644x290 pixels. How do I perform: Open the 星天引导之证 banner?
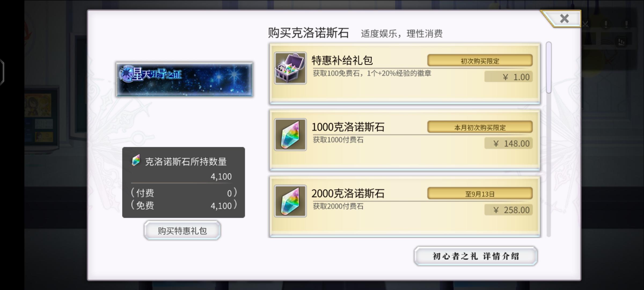click(184, 79)
